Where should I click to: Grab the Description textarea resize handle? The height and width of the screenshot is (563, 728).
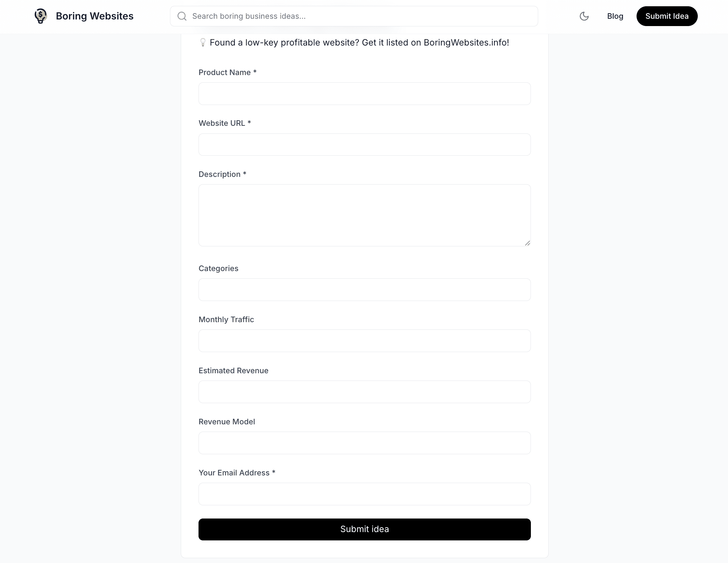pos(527,243)
